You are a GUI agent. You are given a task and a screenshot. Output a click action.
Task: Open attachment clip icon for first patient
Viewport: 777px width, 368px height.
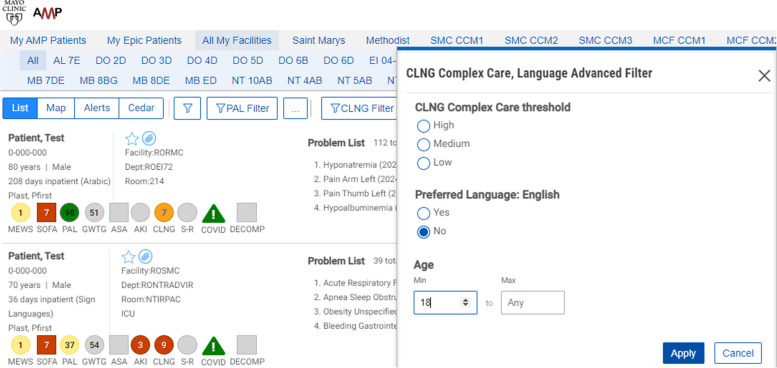(x=149, y=139)
